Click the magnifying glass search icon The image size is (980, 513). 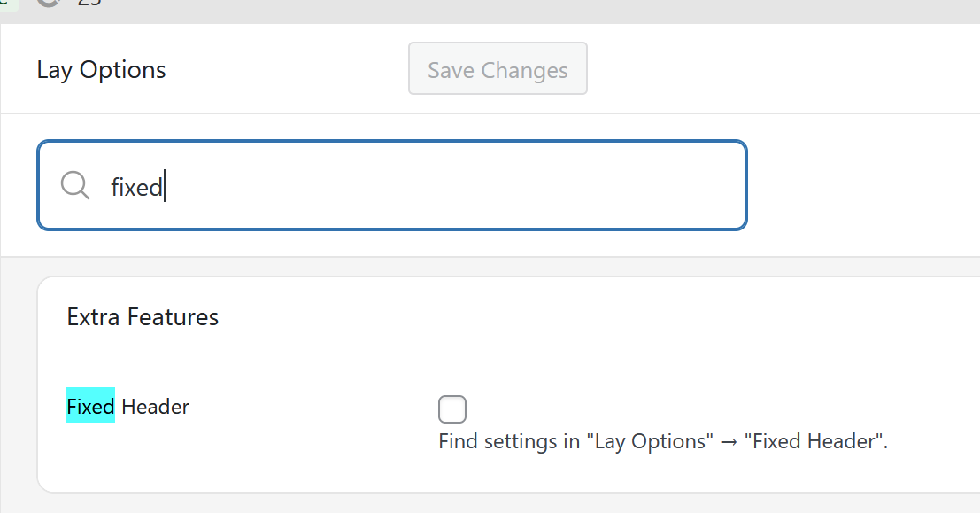(x=75, y=185)
